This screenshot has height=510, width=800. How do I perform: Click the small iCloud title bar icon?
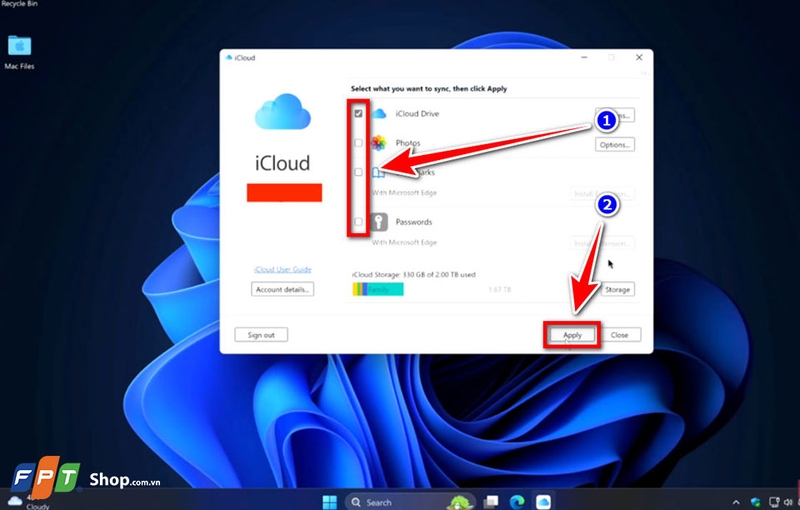tap(229, 58)
